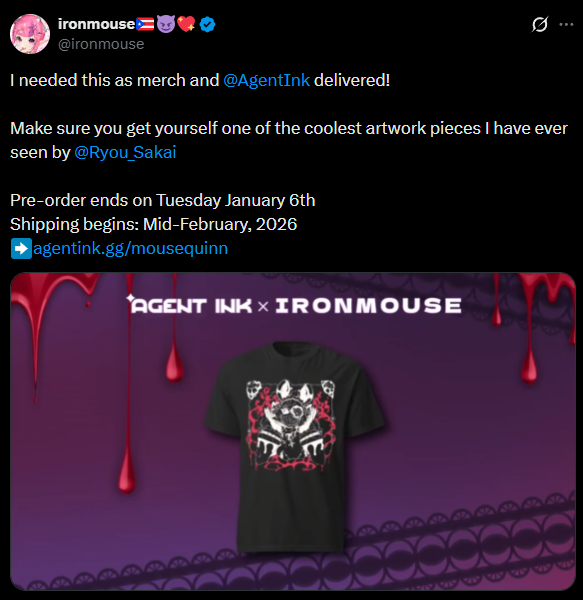Click the black t-shirt in the image
The image size is (583, 600).
point(294,447)
